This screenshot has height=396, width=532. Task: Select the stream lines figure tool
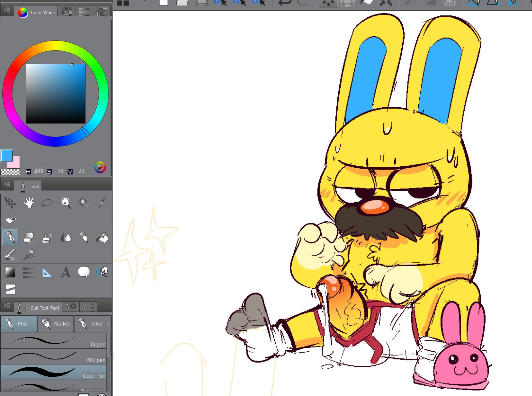29,272
